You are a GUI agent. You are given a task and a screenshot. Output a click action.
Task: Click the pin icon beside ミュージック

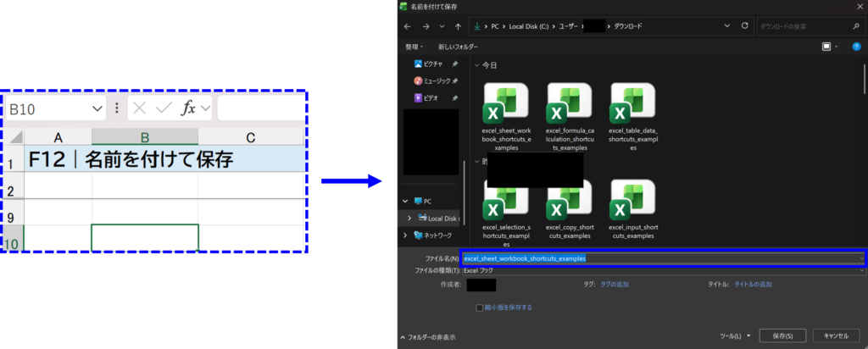[454, 80]
